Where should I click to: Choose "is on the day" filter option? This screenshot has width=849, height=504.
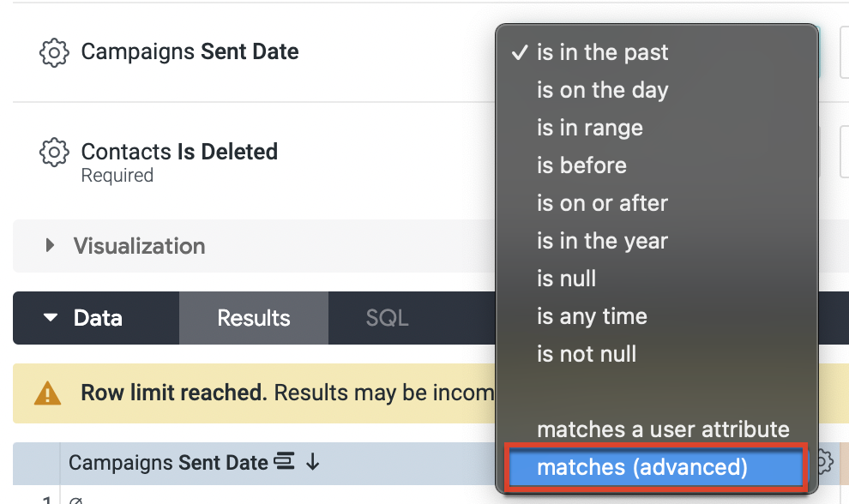pos(602,90)
